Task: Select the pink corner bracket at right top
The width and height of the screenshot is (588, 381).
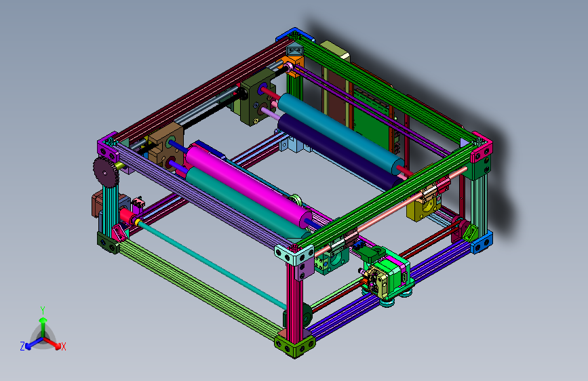Action: click(482, 147)
